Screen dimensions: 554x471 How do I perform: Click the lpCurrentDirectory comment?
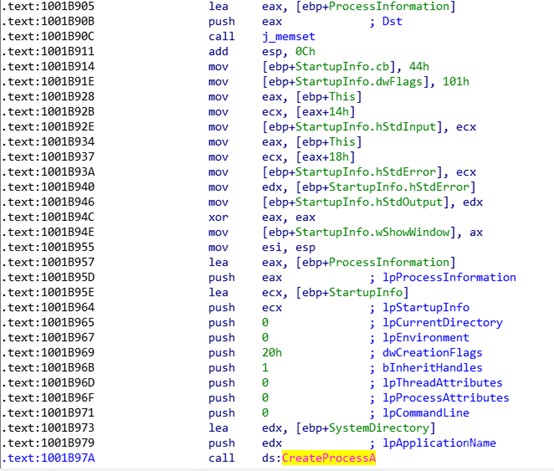(442, 323)
